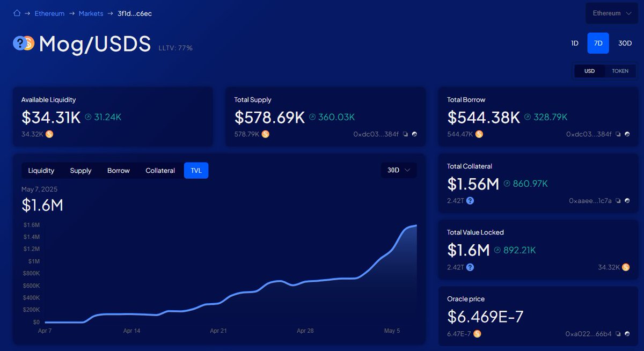
Task: Click the Ethereum breadcrumb link
Action: [x=49, y=13]
